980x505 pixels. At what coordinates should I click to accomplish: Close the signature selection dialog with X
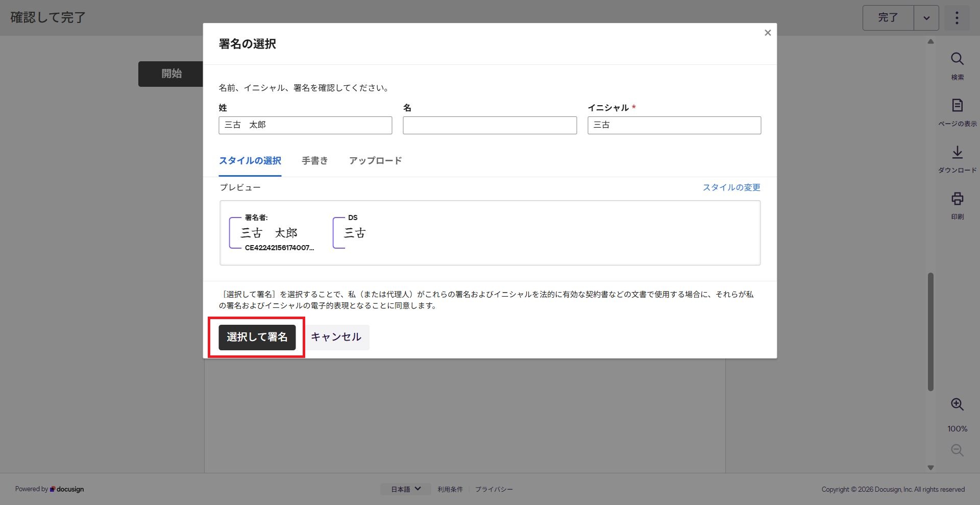click(x=767, y=33)
